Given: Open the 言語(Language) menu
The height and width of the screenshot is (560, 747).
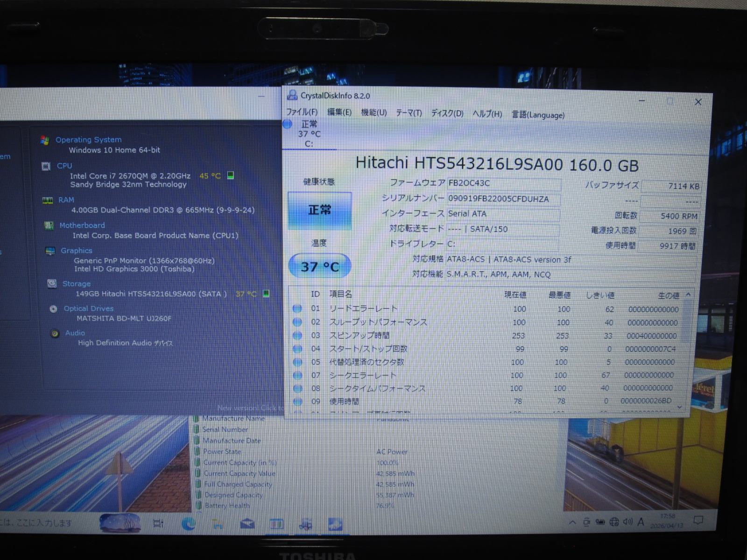Looking at the screenshot, I should click(538, 115).
